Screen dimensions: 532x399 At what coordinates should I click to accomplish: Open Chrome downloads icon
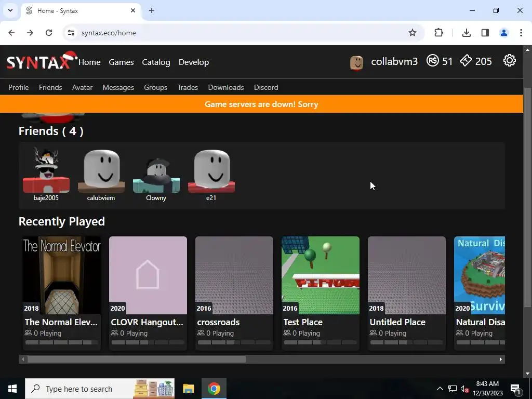click(x=467, y=33)
